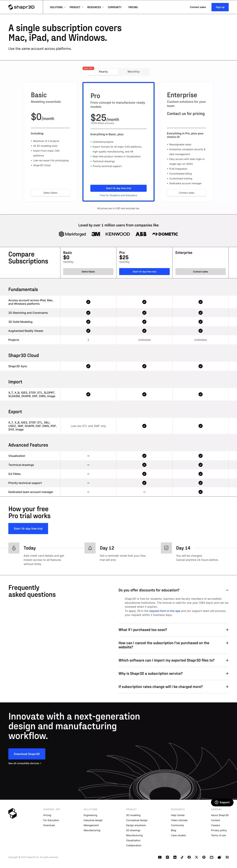Select the Yearly billing option

point(103,71)
